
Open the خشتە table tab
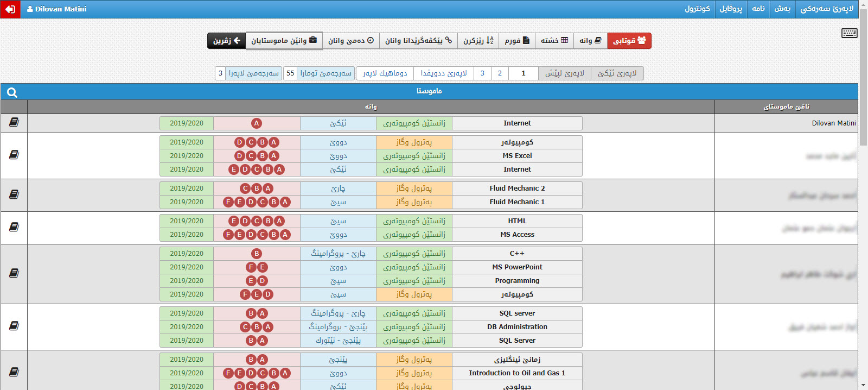pos(554,41)
